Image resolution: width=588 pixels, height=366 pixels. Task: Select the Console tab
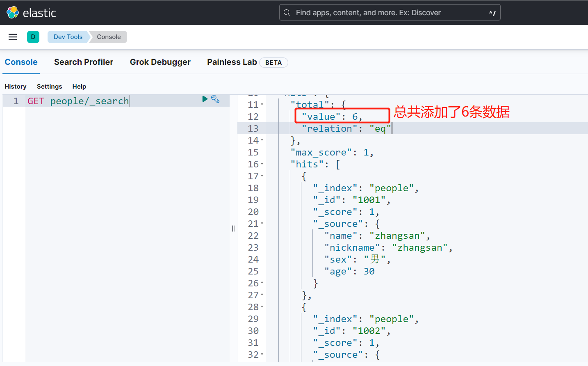[x=21, y=62]
